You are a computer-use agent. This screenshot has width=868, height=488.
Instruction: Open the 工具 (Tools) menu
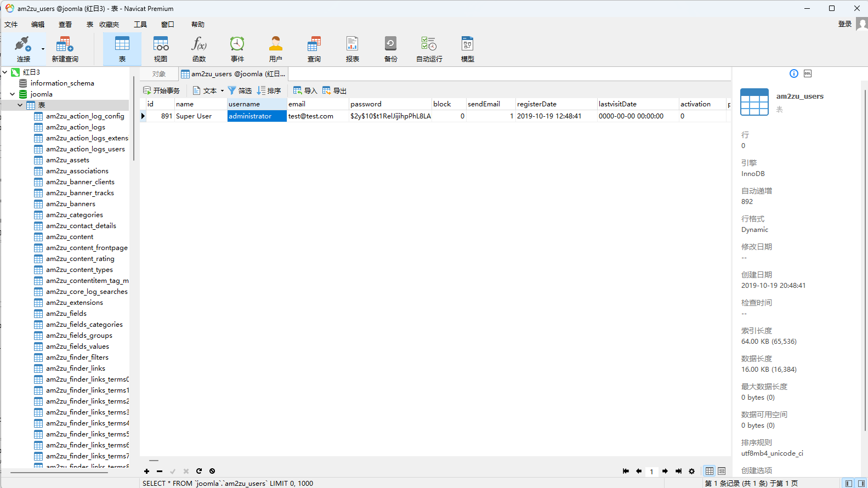[140, 24]
